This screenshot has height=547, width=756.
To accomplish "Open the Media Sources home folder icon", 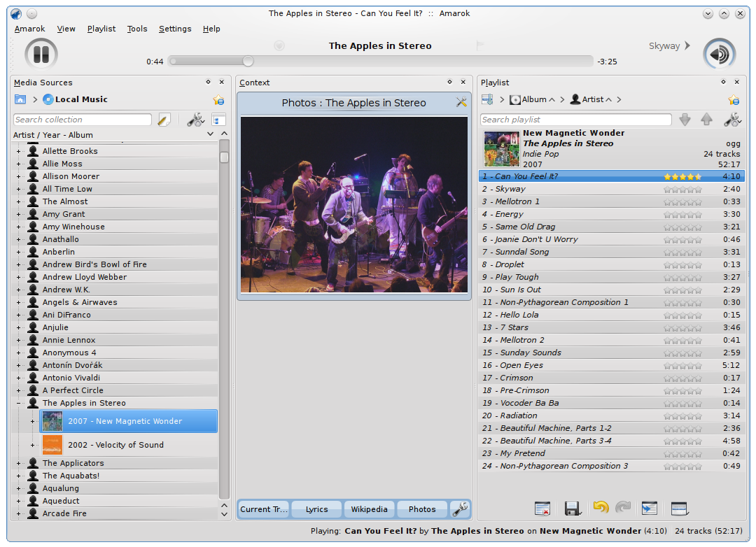I will pyautogui.click(x=20, y=99).
